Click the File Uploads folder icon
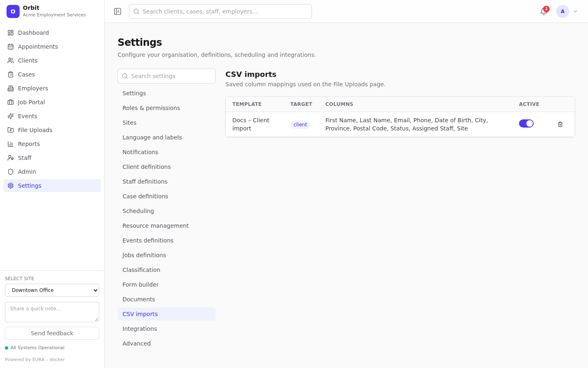588x368 pixels. [11, 130]
